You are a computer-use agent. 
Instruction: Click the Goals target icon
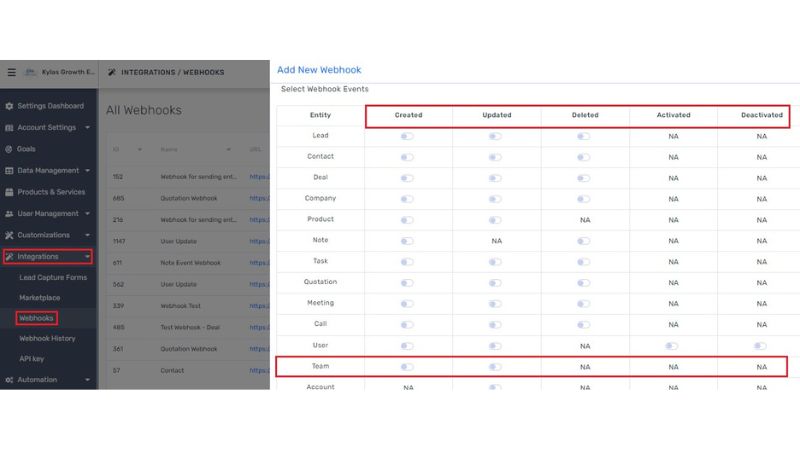pyautogui.click(x=9, y=149)
